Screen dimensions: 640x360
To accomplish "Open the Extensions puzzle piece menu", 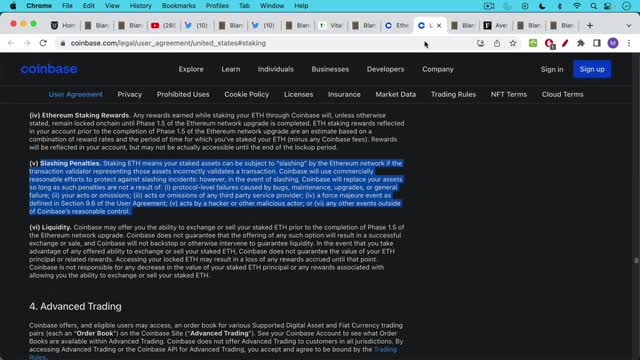I will 581,43.
